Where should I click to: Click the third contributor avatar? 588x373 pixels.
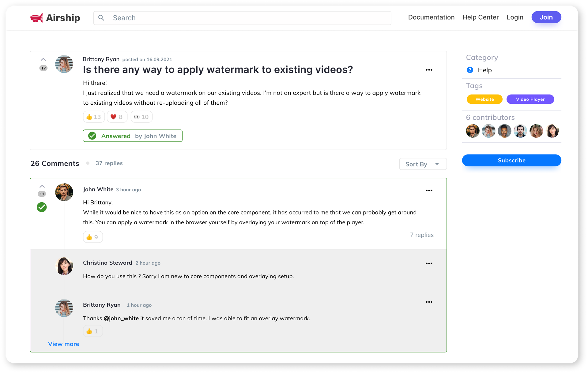[504, 131]
